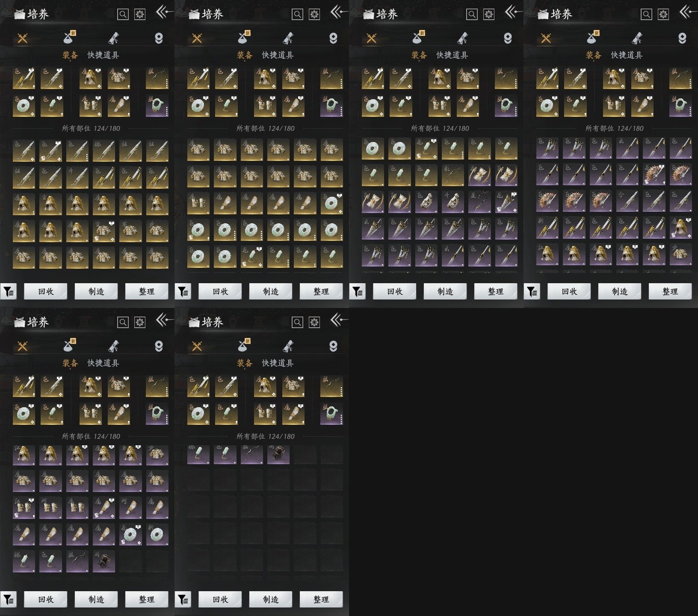Click back arrow in the chest-armor-first panel
The image size is (698, 616).
click(339, 12)
